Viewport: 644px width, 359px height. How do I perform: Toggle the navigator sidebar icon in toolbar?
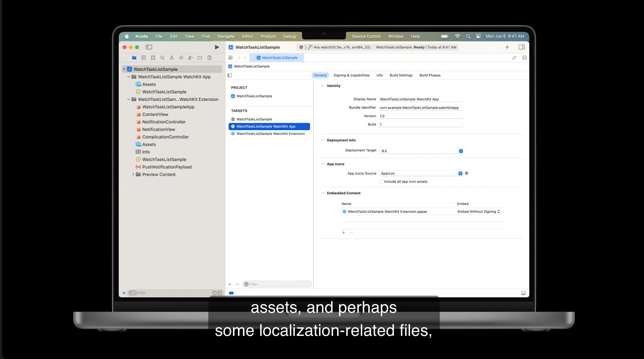click(149, 47)
